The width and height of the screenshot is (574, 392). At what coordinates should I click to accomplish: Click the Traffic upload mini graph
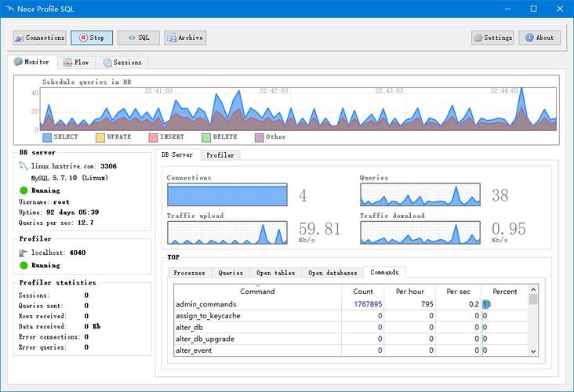click(227, 232)
